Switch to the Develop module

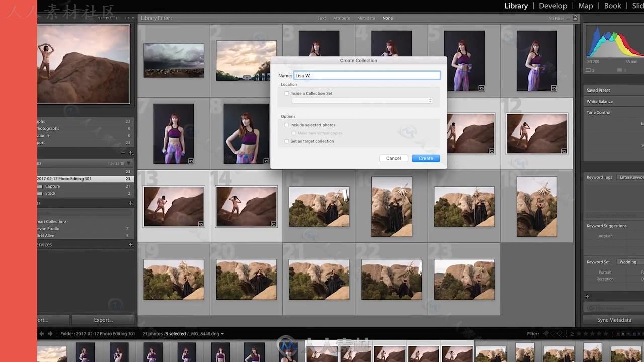click(552, 6)
